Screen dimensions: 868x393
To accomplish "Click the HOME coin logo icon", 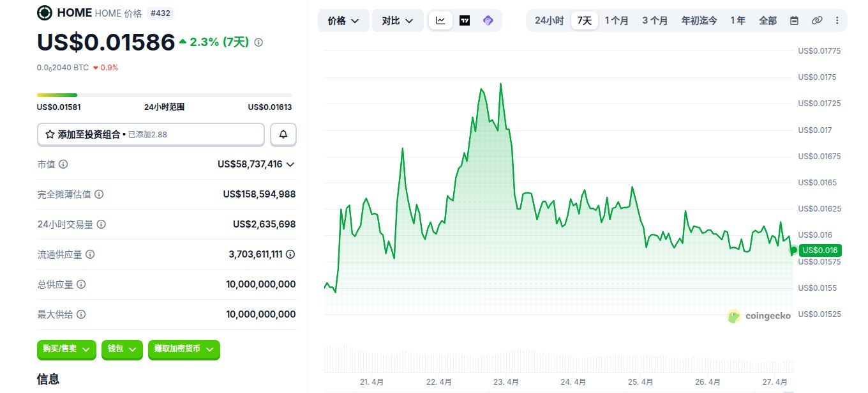I will point(45,12).
